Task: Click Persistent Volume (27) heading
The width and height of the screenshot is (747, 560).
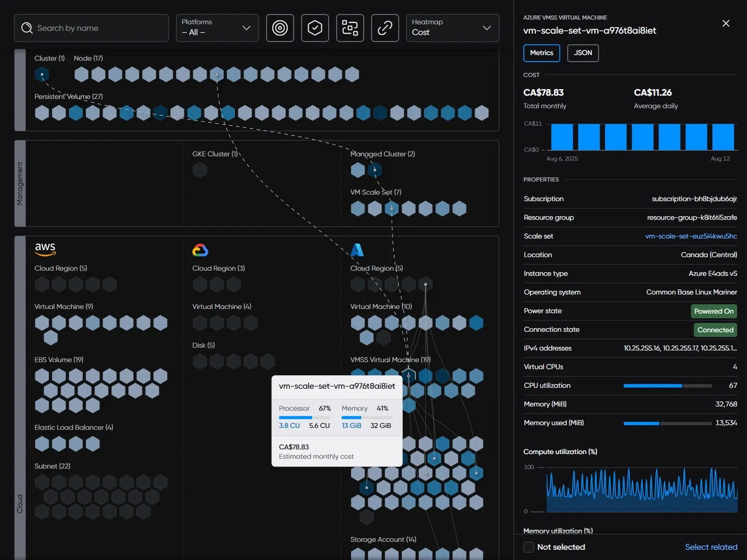Action: coord(69,97)
